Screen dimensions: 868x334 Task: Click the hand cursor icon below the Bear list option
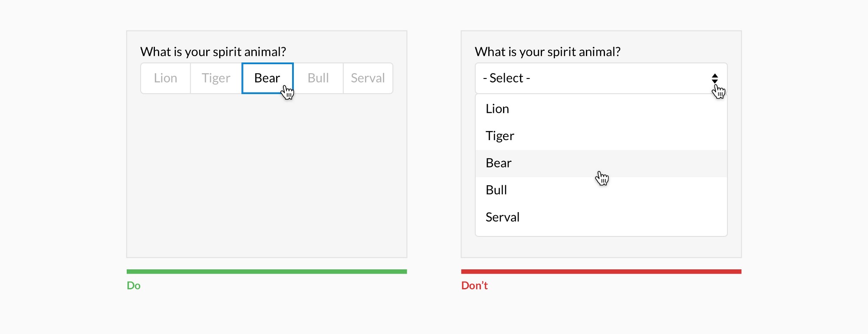(x=602, y=178)
